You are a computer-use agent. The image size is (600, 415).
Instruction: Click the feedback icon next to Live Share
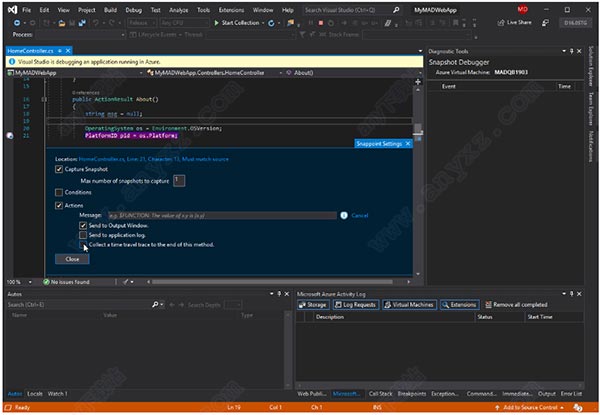[x=545, y=23]
